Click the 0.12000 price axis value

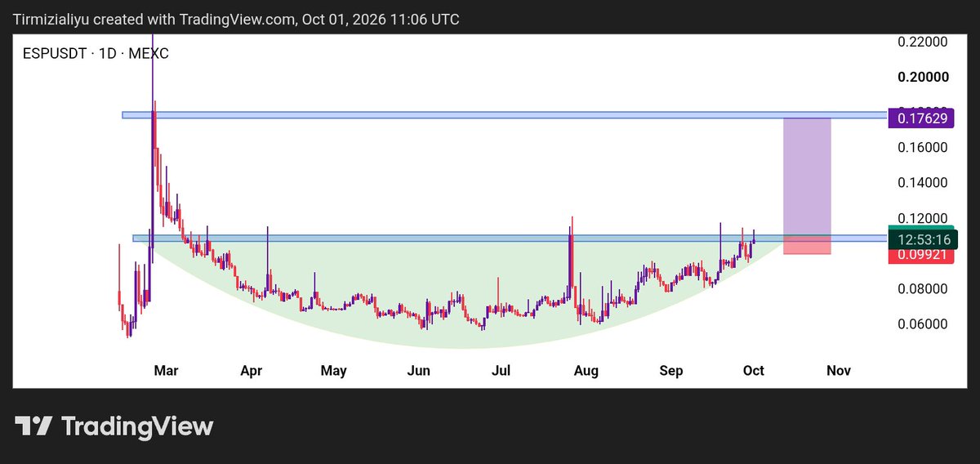point(923,218)
